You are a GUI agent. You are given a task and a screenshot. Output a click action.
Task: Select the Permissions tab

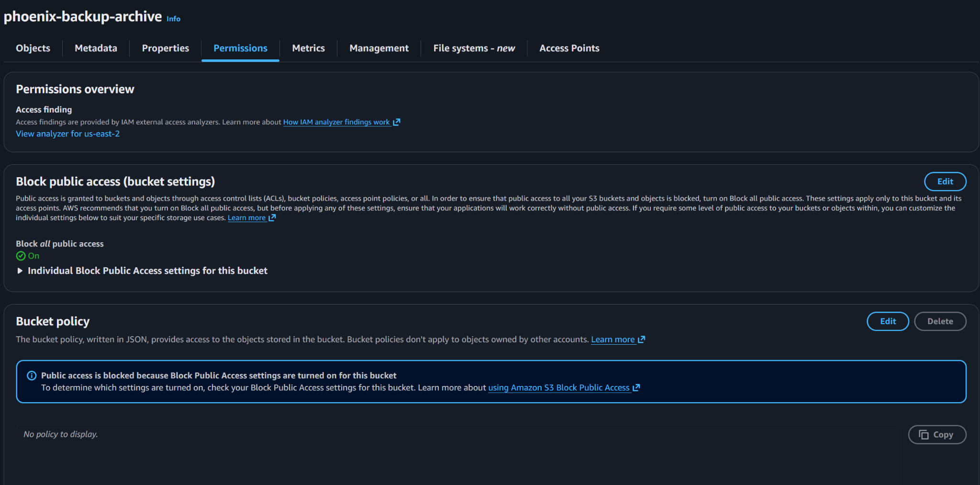click(x=240, y=48)
